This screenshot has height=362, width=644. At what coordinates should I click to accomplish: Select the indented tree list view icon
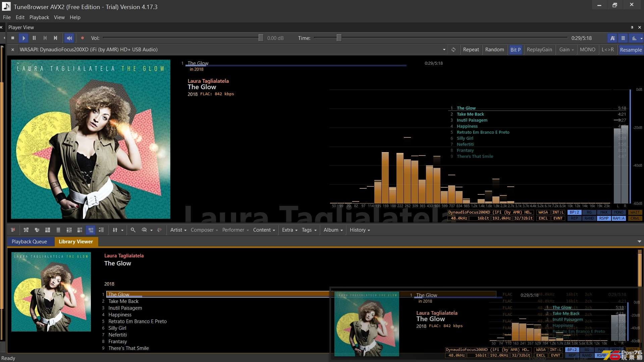tap(101, 230)
